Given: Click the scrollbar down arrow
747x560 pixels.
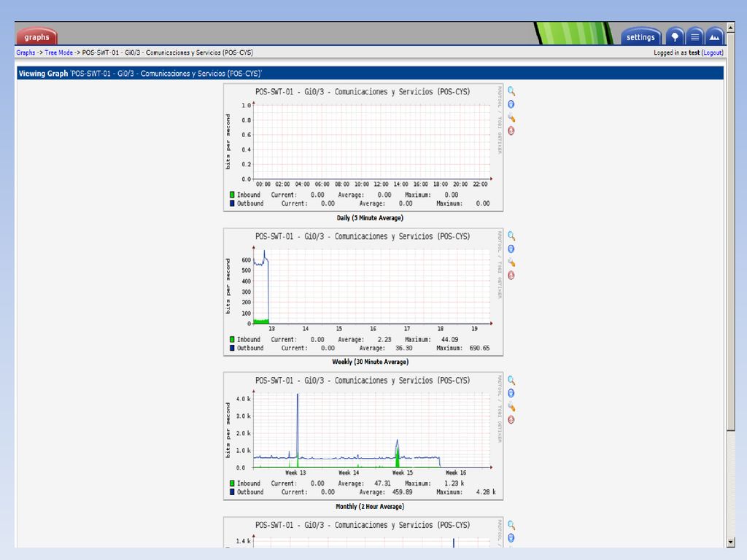Looking at the screenshot, I should click(731, 542).
